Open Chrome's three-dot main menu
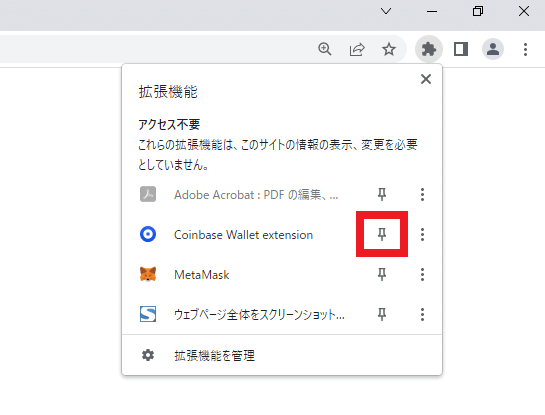 point(525,49)
